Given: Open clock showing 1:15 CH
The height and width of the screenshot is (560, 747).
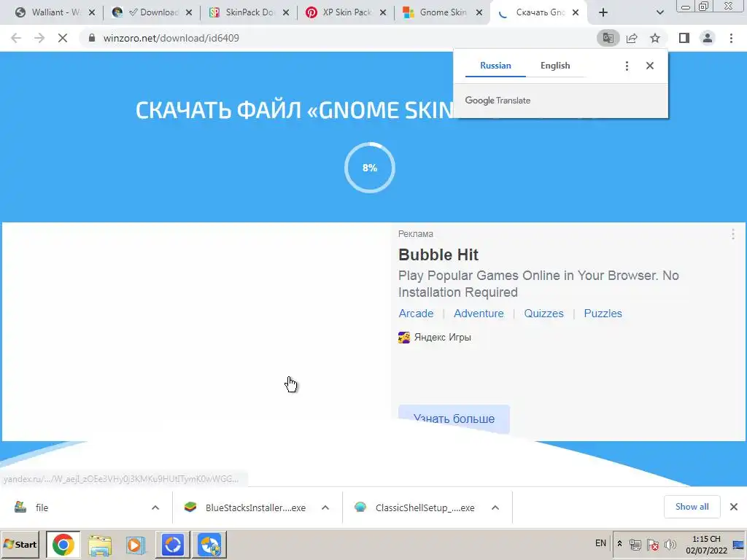Looking at the screenshot, I should 706,545.
